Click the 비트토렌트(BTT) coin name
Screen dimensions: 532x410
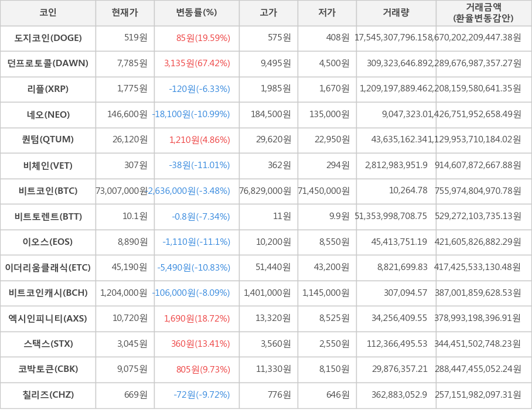pos(48,216)
